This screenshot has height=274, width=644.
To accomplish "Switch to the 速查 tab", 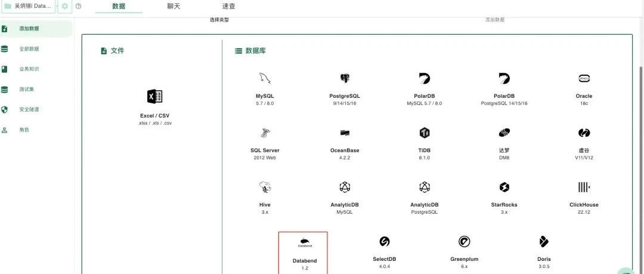I will (228, 6).
